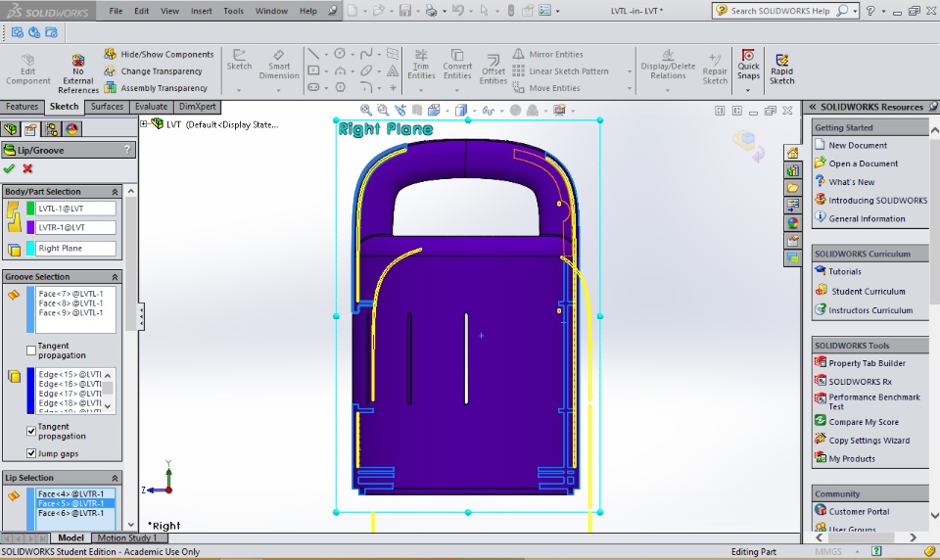Open New Document link
This screenshot has height=560, width=940.
858,145
